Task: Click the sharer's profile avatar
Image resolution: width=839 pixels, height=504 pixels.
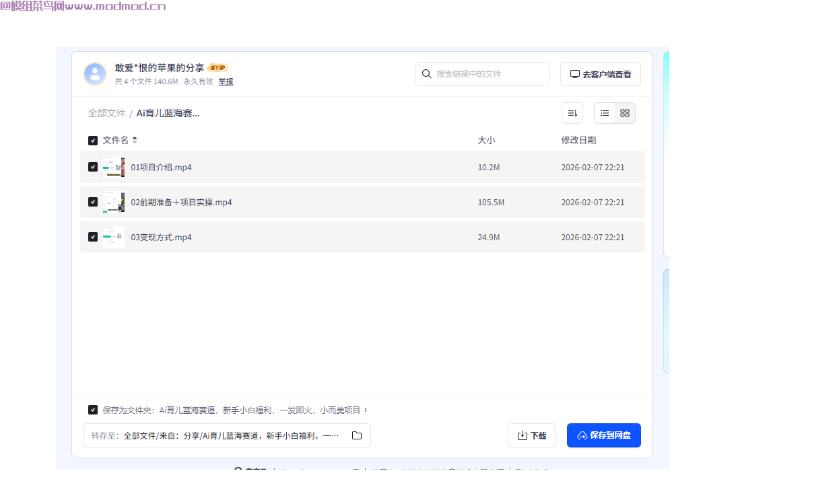Action: (95, 74)
